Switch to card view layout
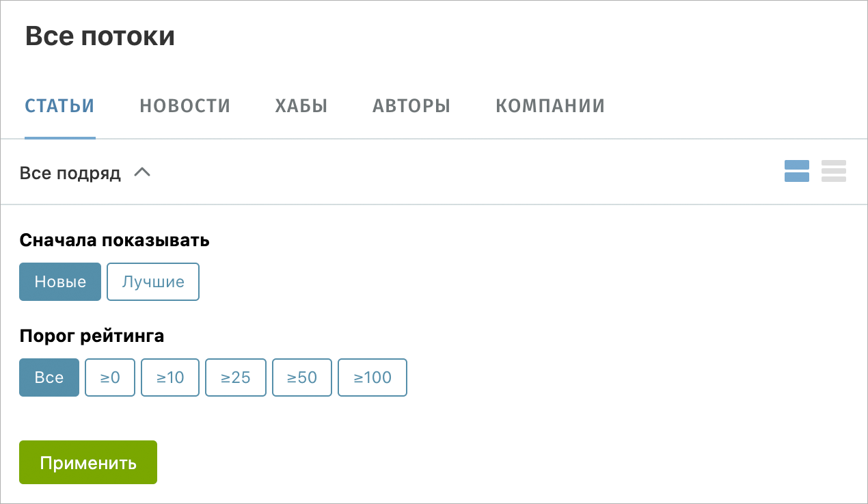This screenshot has height=504, width=868. click(796, 171)
